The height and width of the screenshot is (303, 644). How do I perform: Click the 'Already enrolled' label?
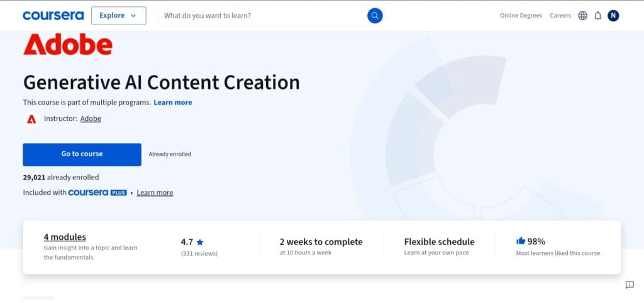pyautogui.click(x=170, y=154)
